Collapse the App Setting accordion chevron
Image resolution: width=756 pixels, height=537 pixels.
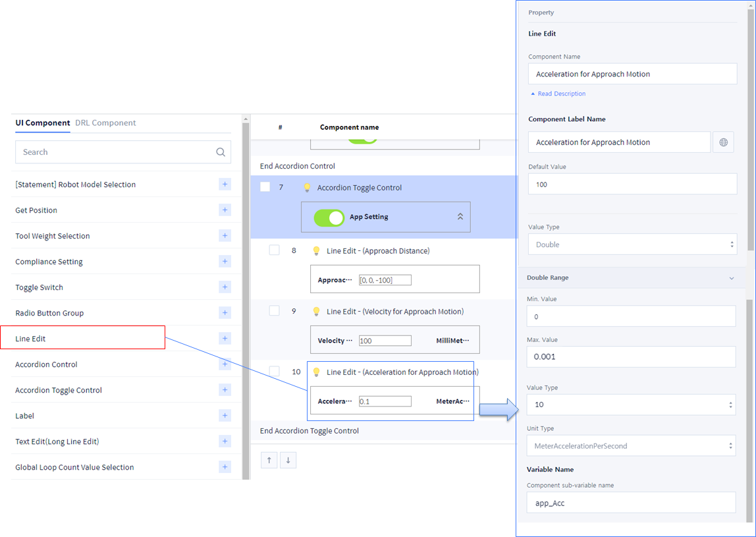tap(460, 217)
